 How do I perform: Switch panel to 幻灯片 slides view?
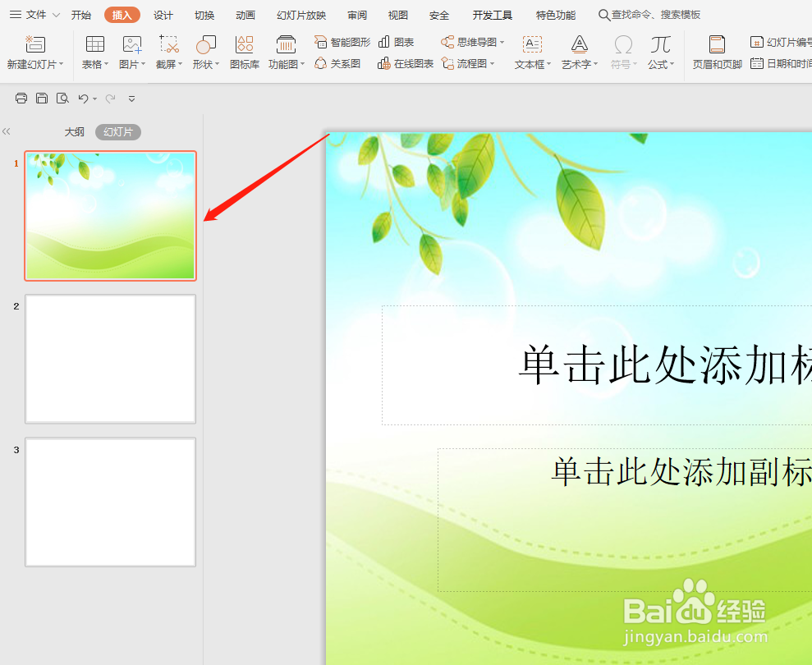click(x=118, y=132)
